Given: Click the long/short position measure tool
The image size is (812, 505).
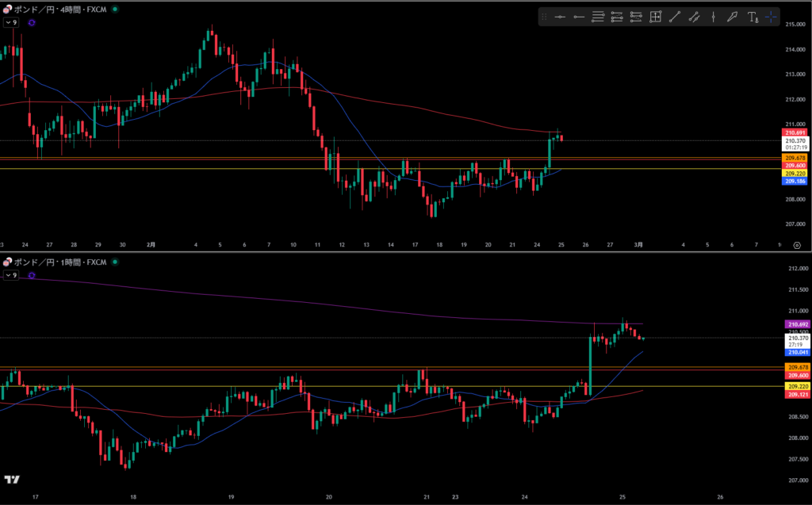Looking at the screenshot, I should click(x=656, y=17).
